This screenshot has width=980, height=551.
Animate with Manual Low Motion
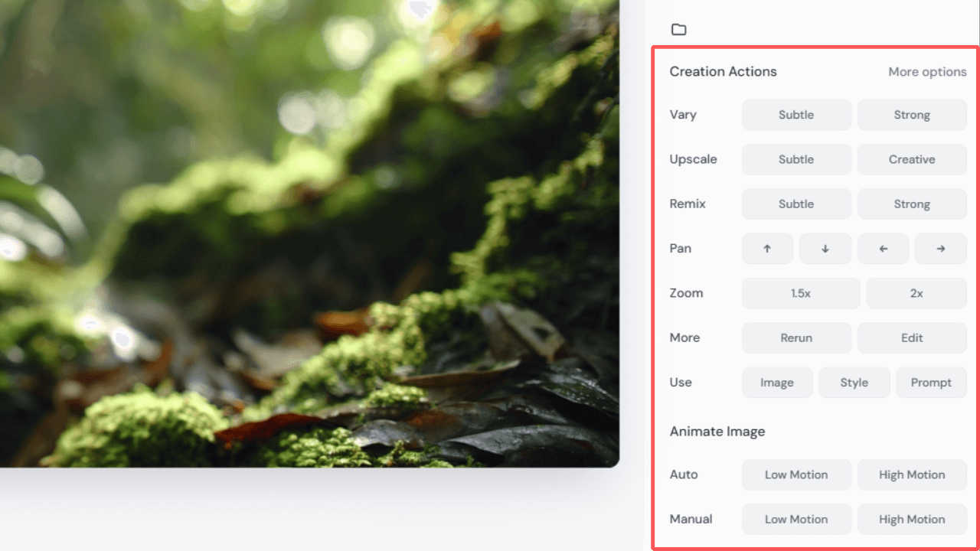pyautogui.click(x=796, y=519)
